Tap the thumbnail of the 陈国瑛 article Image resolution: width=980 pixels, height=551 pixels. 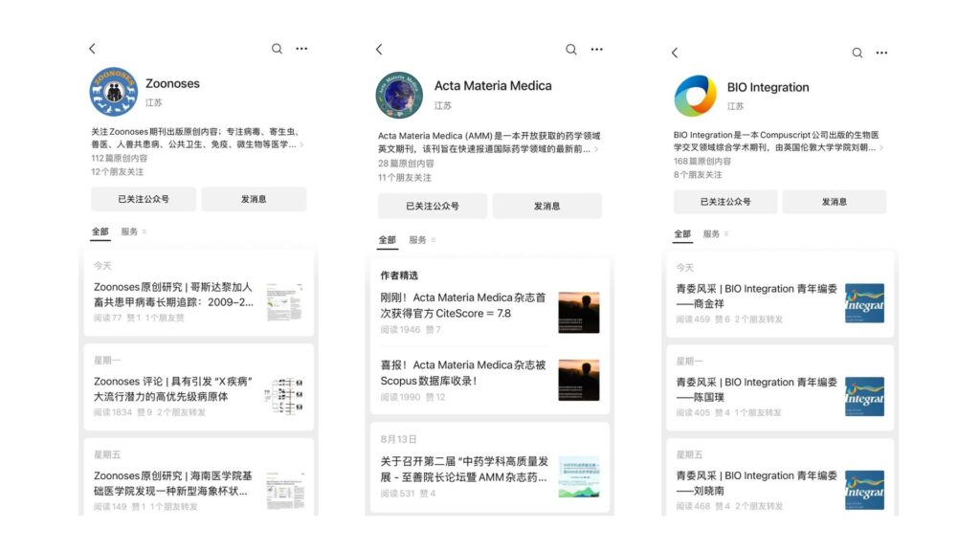pyautogui.click(x=864, y=397)
